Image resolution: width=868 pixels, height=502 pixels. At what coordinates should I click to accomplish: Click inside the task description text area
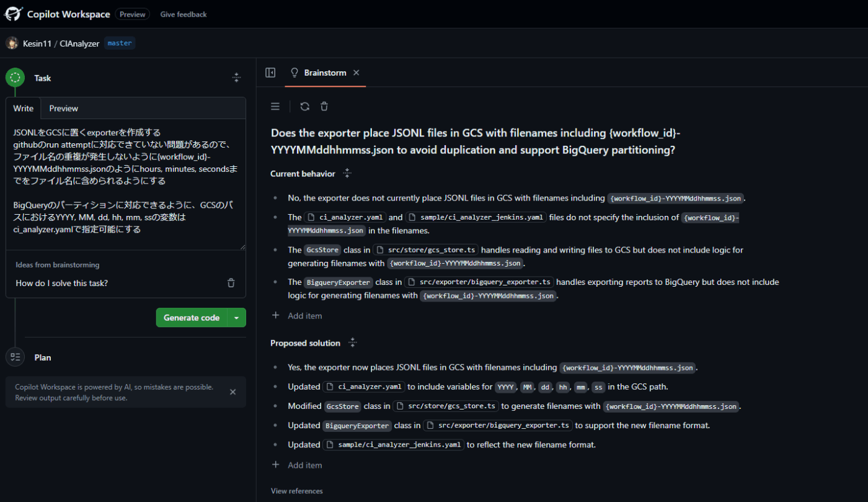[x=126, y=184]
